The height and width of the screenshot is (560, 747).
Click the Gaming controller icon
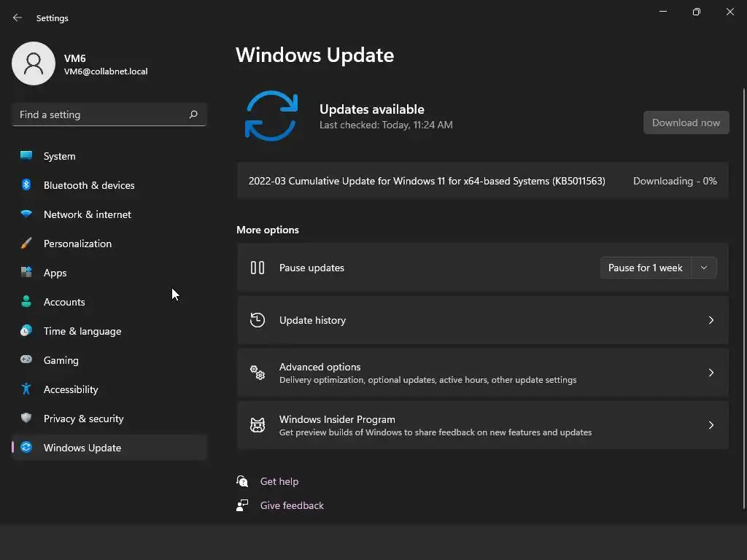click(26, 360)
